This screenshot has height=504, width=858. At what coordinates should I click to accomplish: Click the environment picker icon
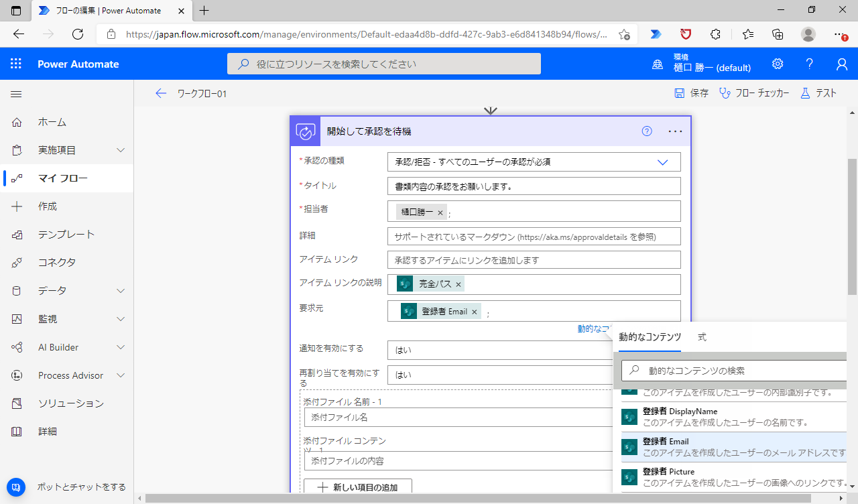[x=658, y=64]
